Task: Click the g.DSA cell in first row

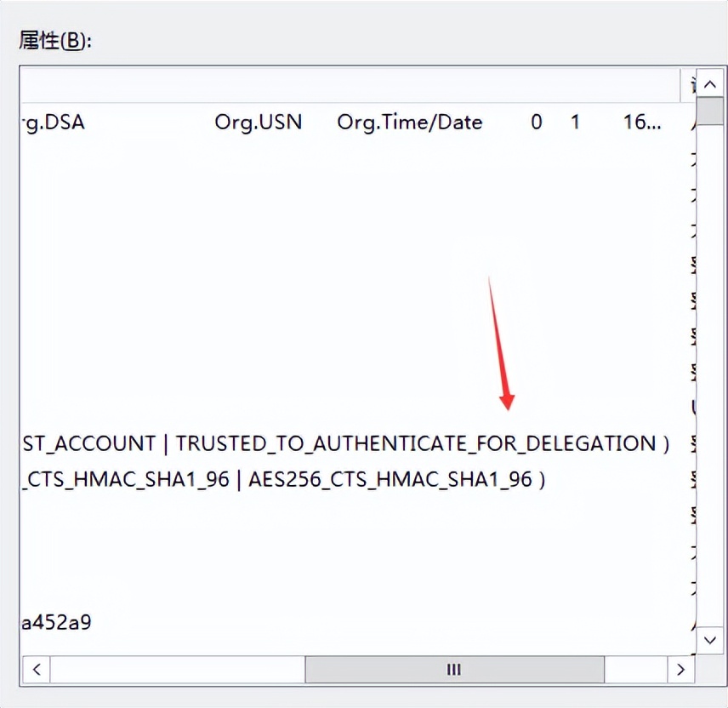Action: (54, 123)
